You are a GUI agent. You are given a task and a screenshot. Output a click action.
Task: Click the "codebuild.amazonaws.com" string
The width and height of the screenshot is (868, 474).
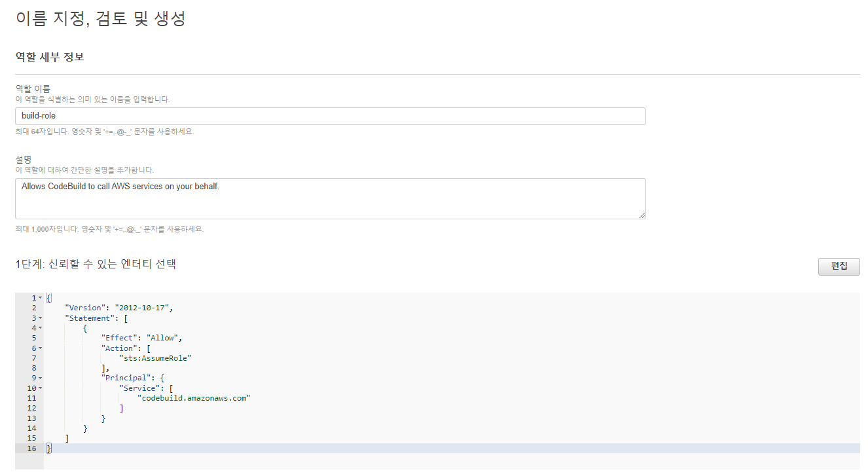click(x=194, y=398)
